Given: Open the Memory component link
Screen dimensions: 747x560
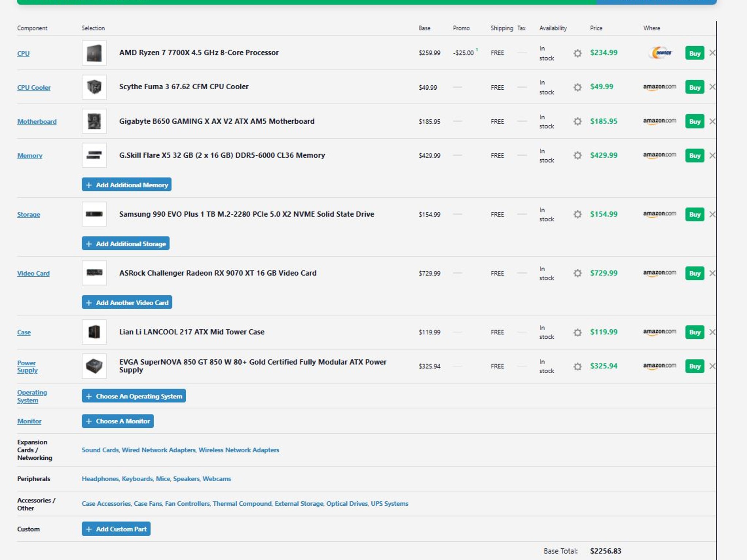Looking at the screenshot, I should (30, 156).
